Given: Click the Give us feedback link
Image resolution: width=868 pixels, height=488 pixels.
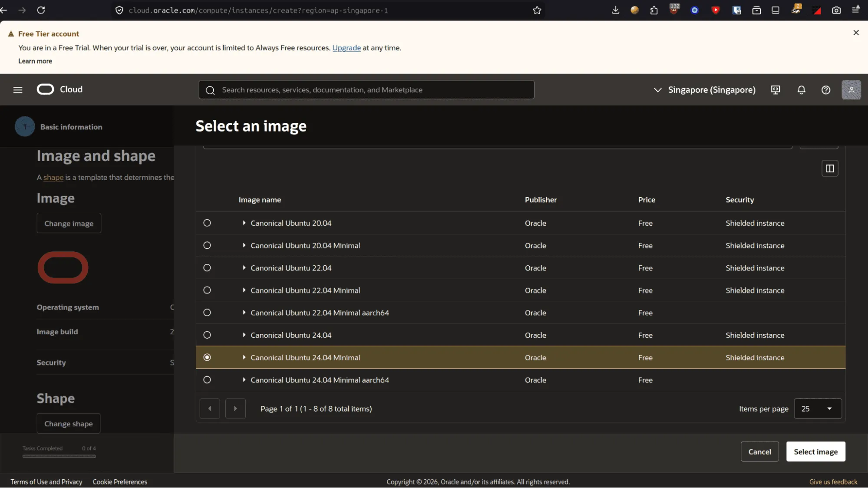Looking at the screenshot, I should (833, 481).
